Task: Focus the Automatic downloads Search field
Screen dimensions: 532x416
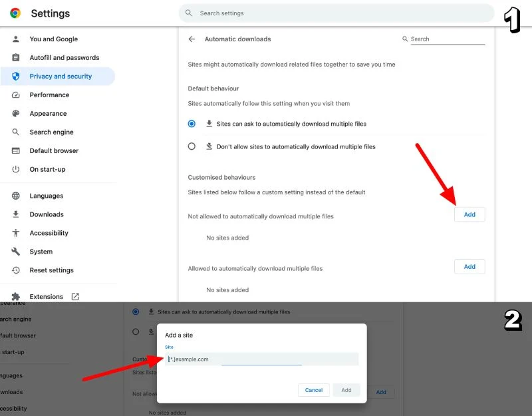Action: 448,39
